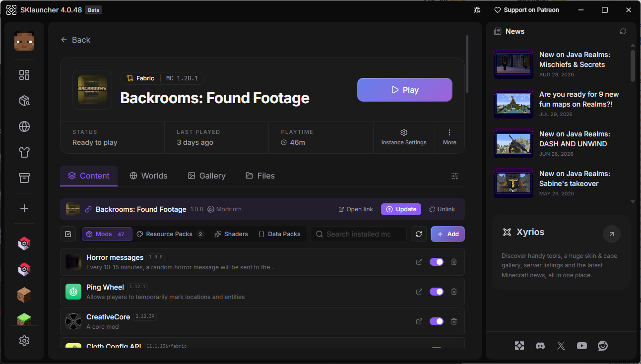
Task: Click the "Horror messages" mod name
Action: (x=115, y=257)
